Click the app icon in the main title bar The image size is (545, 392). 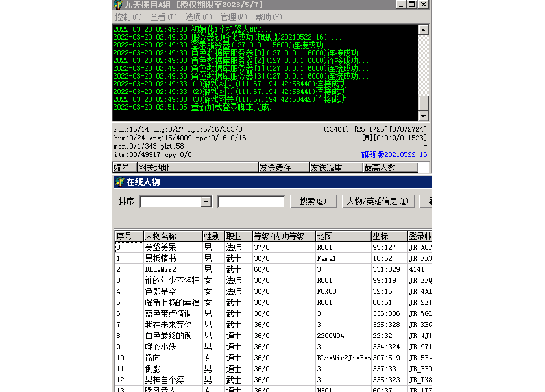click(x=118, y=5)
